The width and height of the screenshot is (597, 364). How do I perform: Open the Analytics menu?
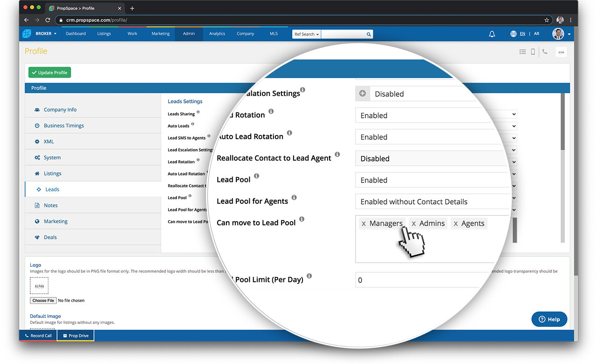point(217,34)
